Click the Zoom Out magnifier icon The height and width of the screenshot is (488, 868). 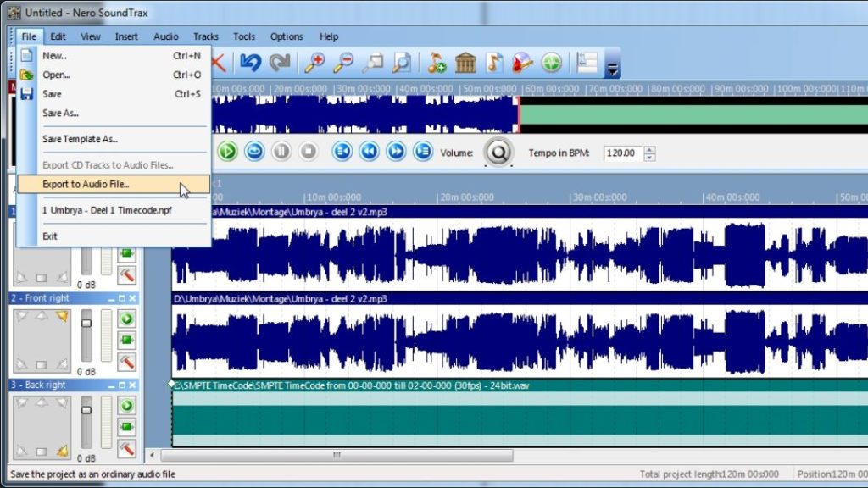343,63
